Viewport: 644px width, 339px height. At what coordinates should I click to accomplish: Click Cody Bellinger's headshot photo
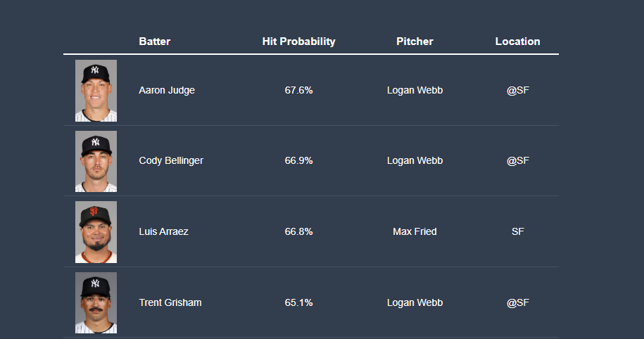pyautogui.click(x=96, y=161)
